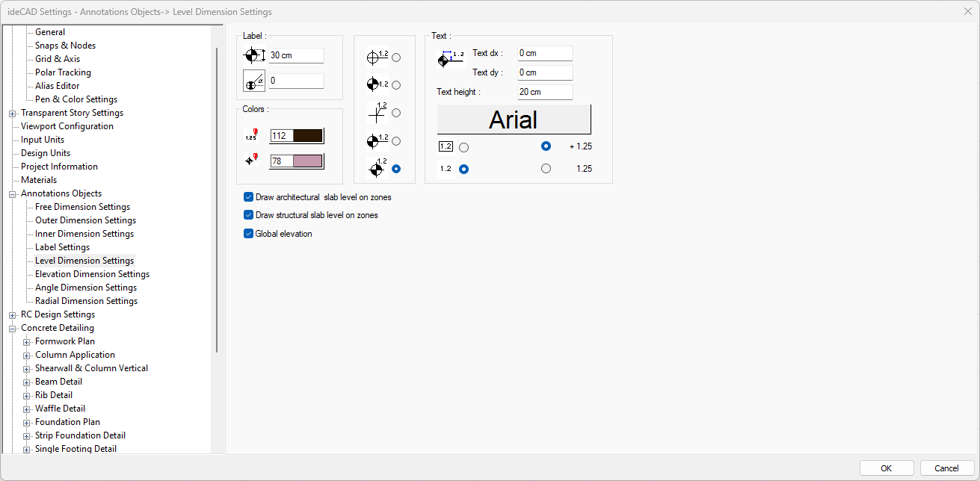Select the fourth level symbol radio button
Screen dimensions: 980x481
point(396,141)
